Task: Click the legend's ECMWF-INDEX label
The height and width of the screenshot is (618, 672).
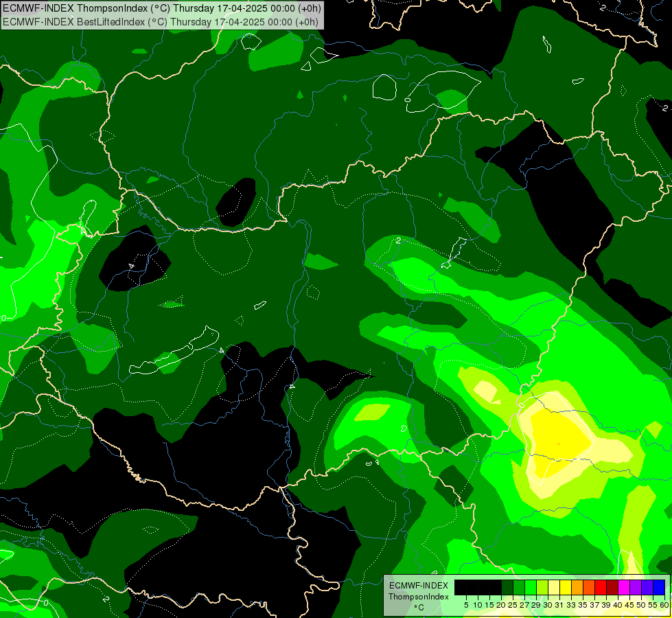Action: (x=418, y=586)
